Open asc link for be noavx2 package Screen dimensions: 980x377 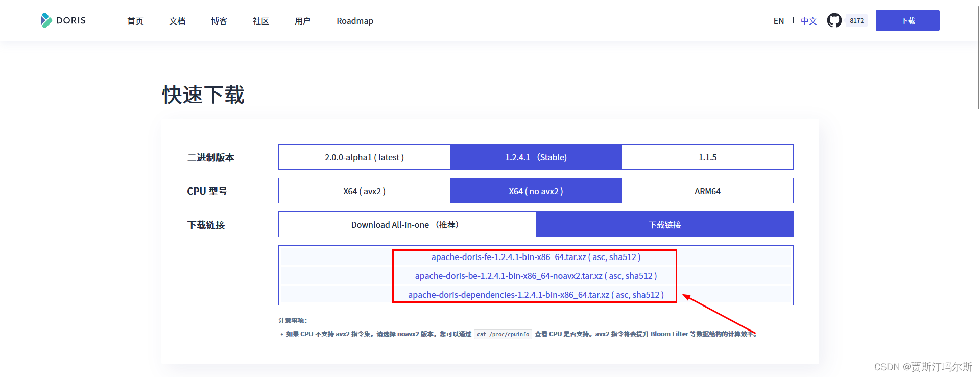click(x=615, y=276)
